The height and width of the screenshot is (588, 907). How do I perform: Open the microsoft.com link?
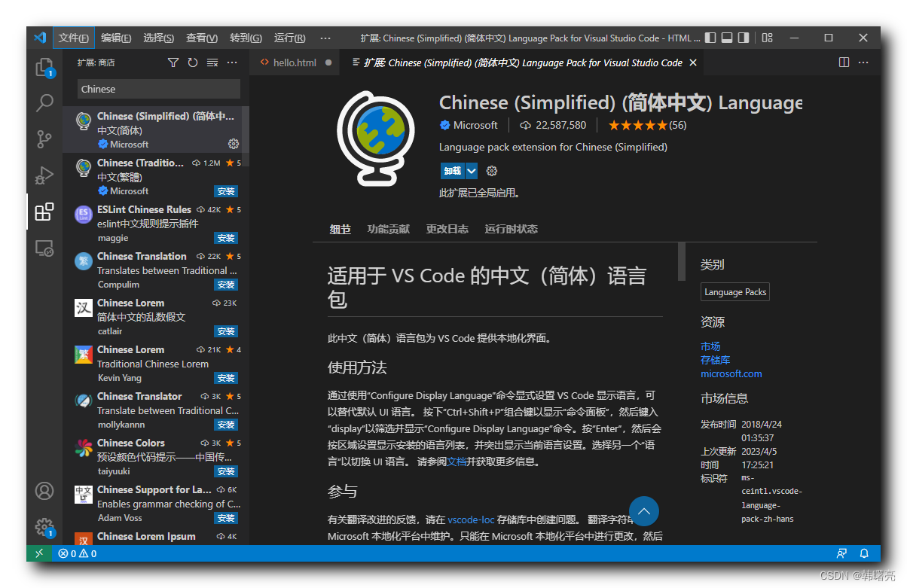(731, 373)
